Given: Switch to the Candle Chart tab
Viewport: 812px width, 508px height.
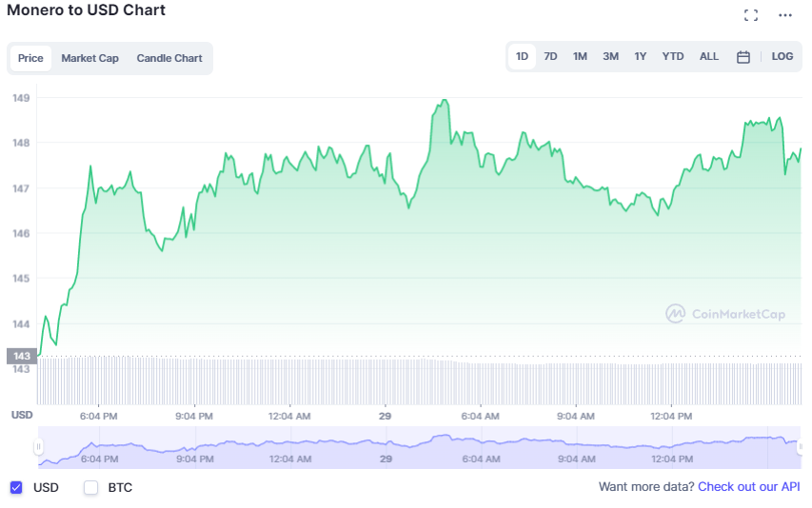Looking at the screenshot, I should (169, 58).
